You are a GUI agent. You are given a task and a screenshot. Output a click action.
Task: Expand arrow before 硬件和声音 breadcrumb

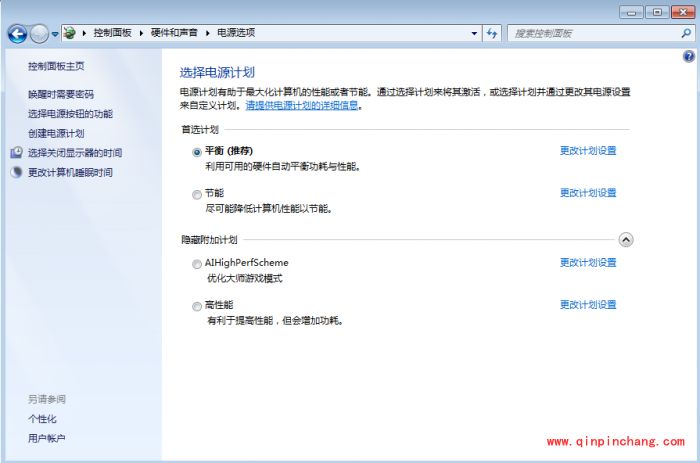(x=141, y=33)
